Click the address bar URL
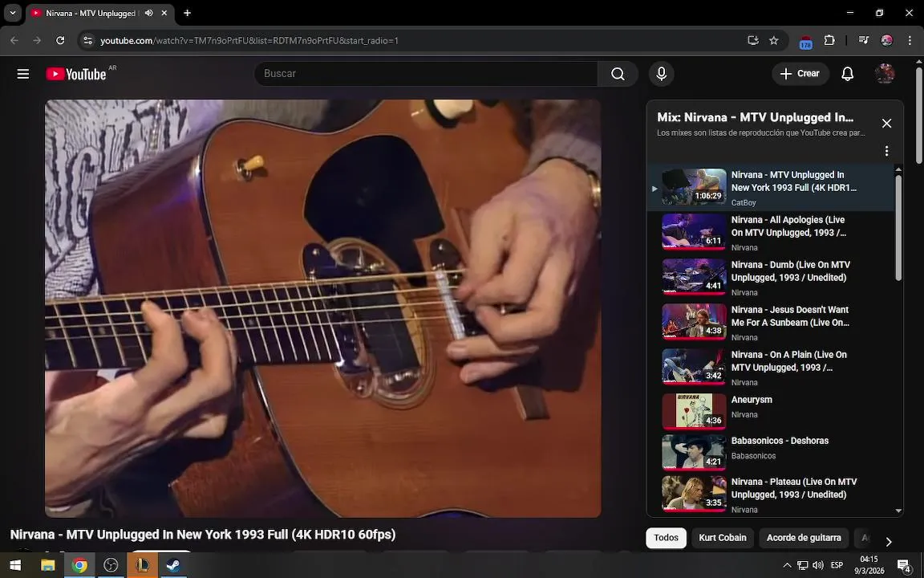Image resolution: width=924 pixels, height=578 pixels. tap(249, 40)
